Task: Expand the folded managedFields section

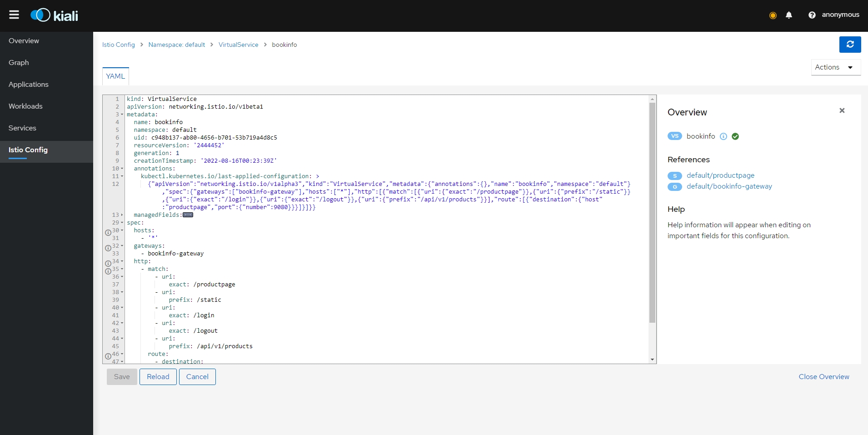Action: (188, 215)
